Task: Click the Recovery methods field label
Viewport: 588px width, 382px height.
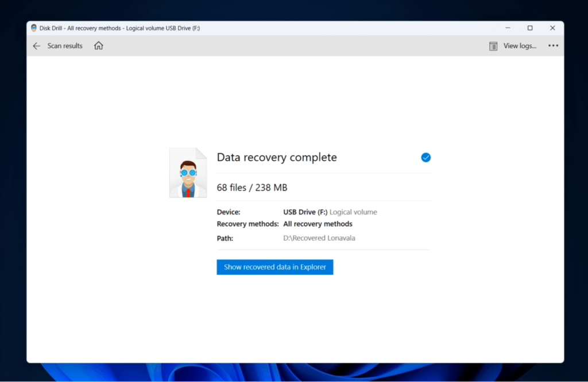Action: [x=247, y=224]
